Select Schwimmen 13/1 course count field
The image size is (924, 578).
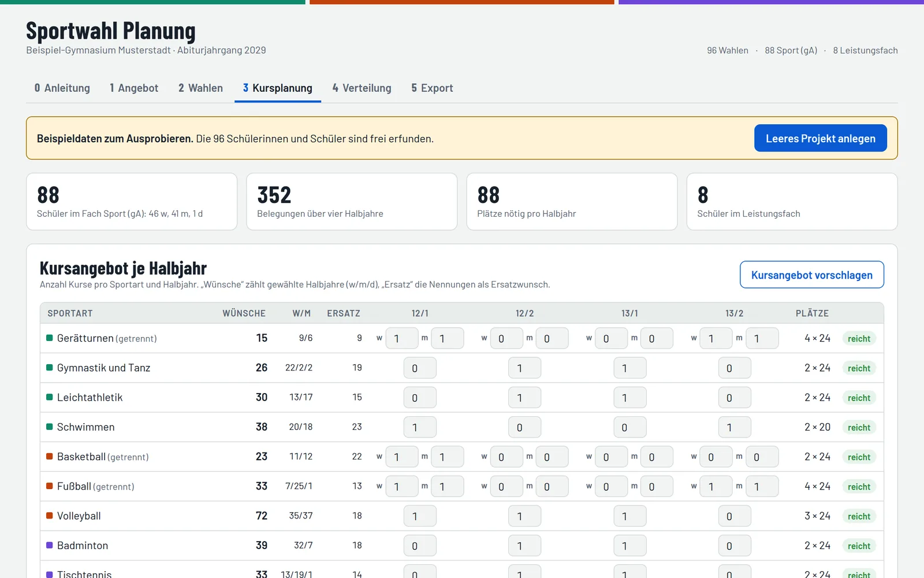pyautogui.click(x=630, y=427)
